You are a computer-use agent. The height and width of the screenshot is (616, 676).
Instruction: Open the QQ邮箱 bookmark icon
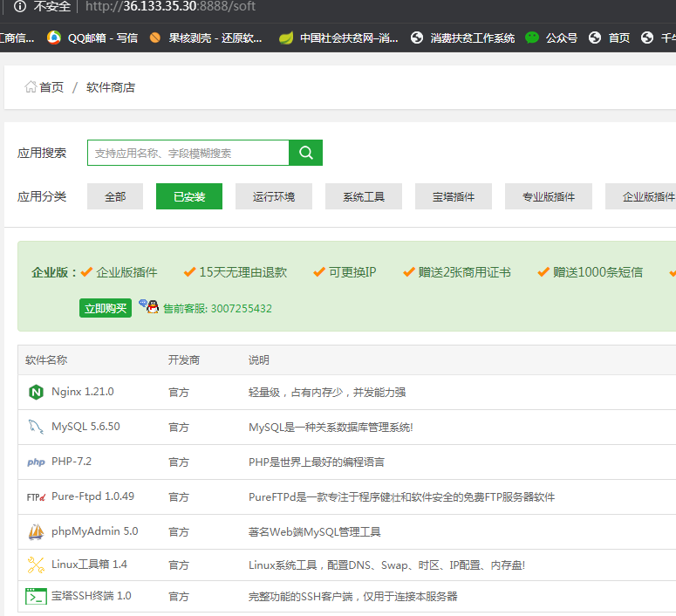coord(54,38)
